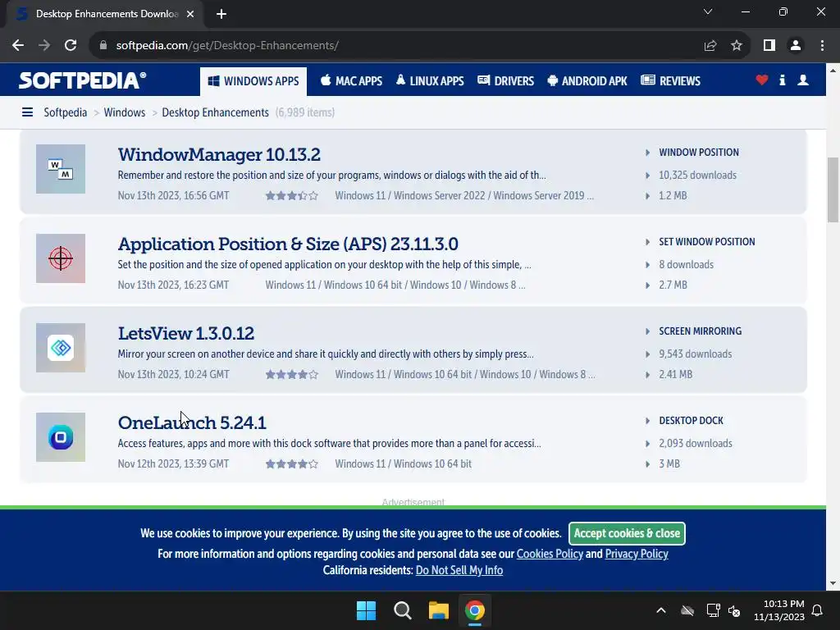Open the user account icon in Softpedia header

803,80
